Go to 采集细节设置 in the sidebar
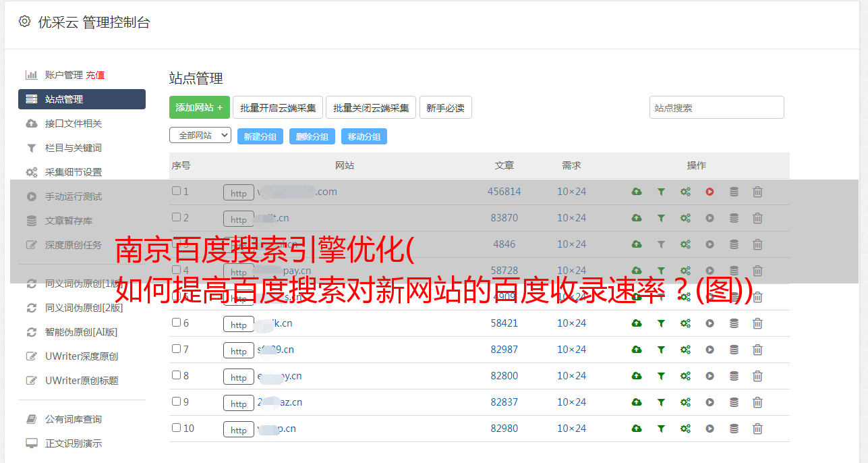Viewport: 868px width, 463px height. (x=74, y=172)
